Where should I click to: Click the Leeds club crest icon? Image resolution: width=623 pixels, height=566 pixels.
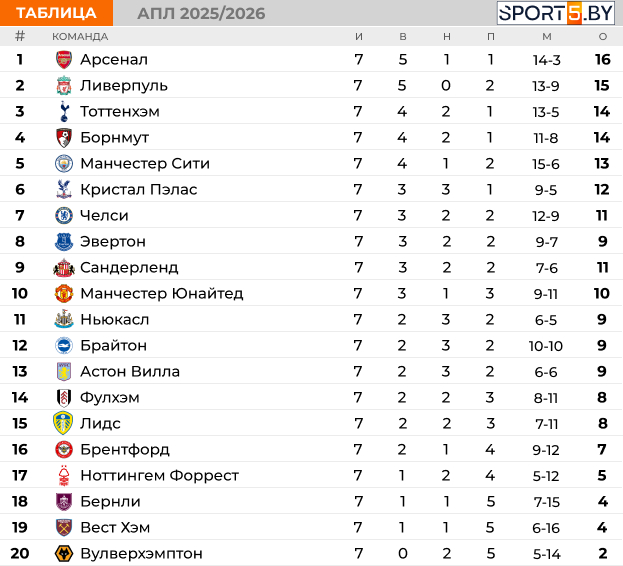(64, 423)
